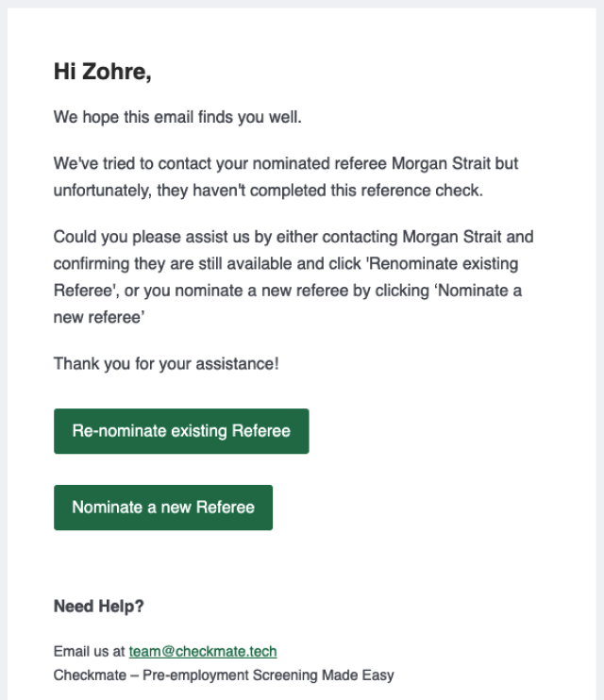Click the 'Thank you for your assistance!' line

click(166, 364)
